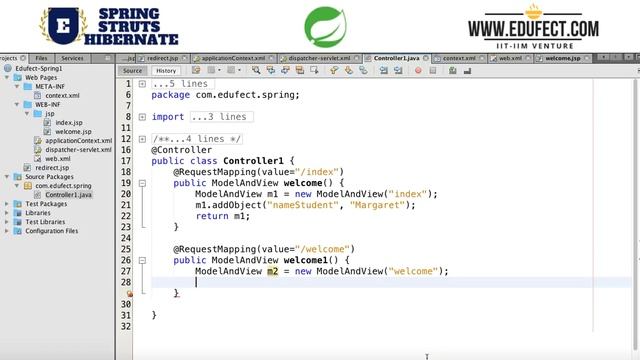Open dropdown arrow beside Forward icon
The image size is (640, 360).
(x=239, y=70)
